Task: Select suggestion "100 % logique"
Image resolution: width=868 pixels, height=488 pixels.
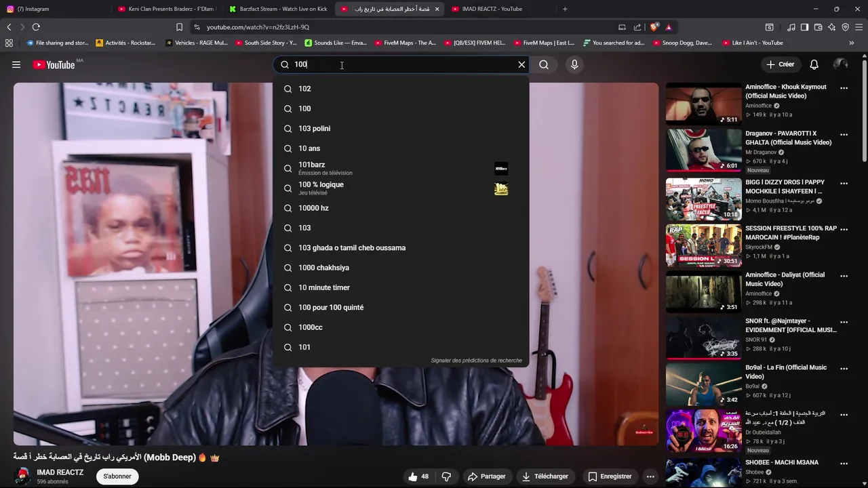Action: (x=401, y=188)
